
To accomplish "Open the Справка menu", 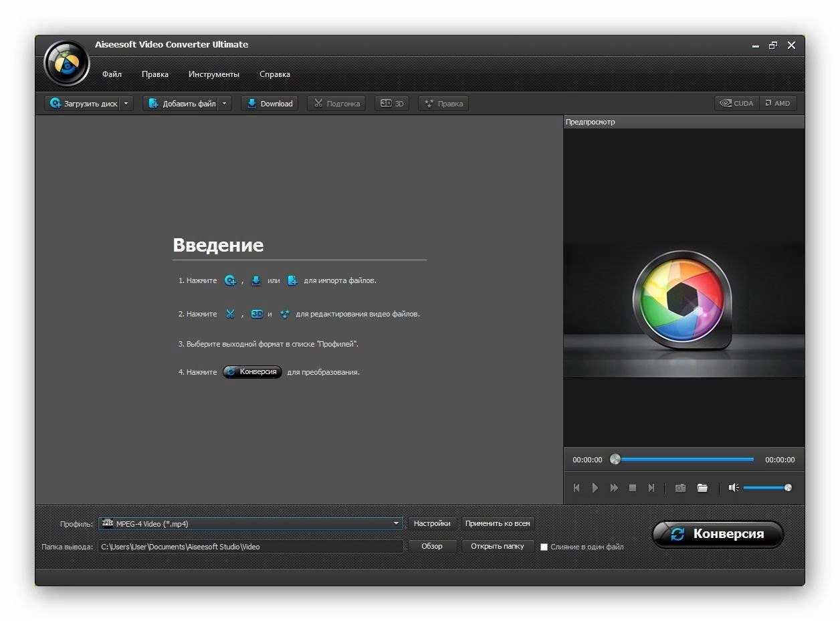I will 275,74.
